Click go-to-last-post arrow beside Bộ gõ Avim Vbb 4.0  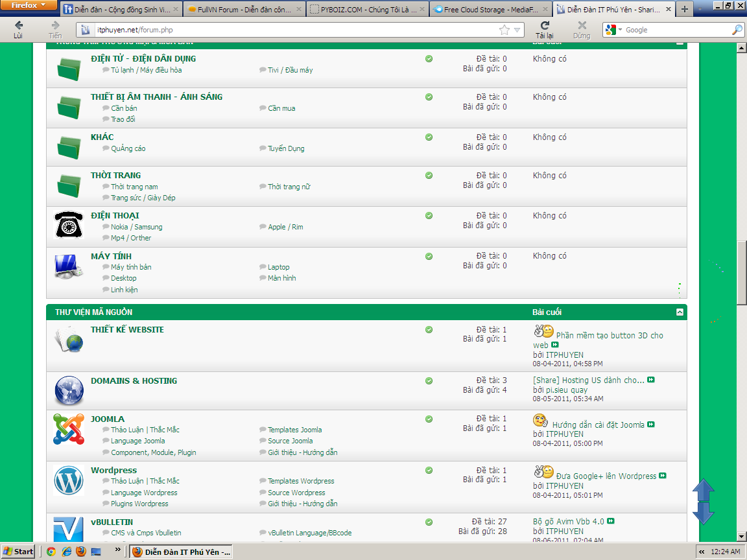[611, 521]
